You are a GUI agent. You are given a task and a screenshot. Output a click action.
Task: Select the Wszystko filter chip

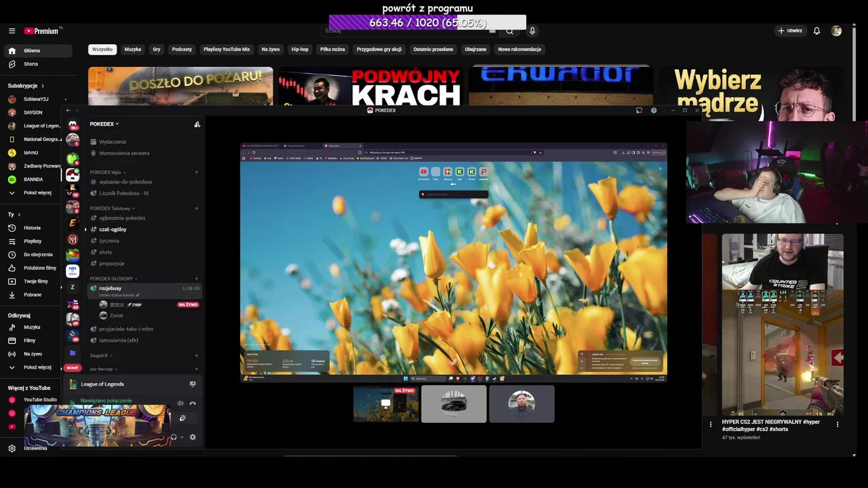point(102,49)
